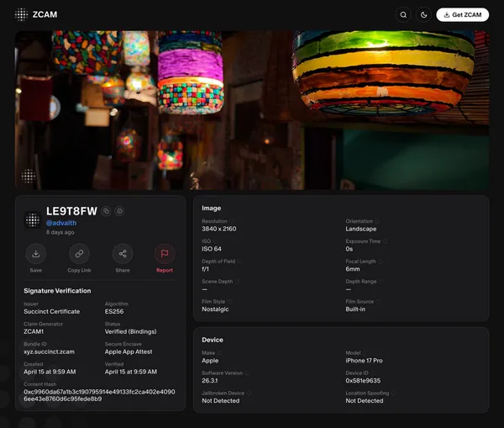Open the lantern photo preview

tap(252, 109)
